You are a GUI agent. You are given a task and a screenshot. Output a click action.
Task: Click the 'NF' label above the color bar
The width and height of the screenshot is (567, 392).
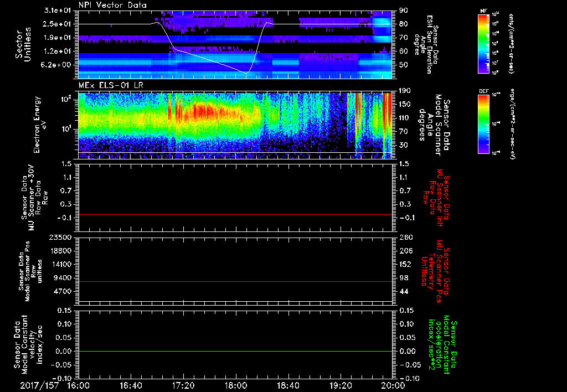[483, 11]
